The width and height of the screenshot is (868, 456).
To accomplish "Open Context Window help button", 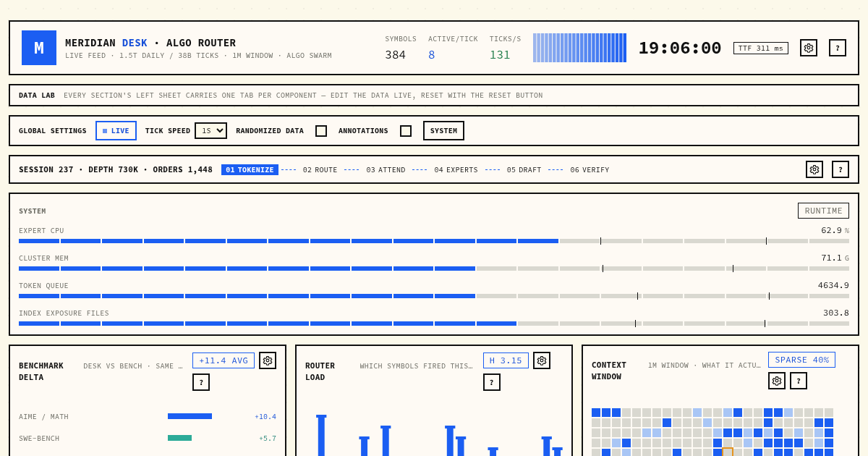I will [799, 381].
